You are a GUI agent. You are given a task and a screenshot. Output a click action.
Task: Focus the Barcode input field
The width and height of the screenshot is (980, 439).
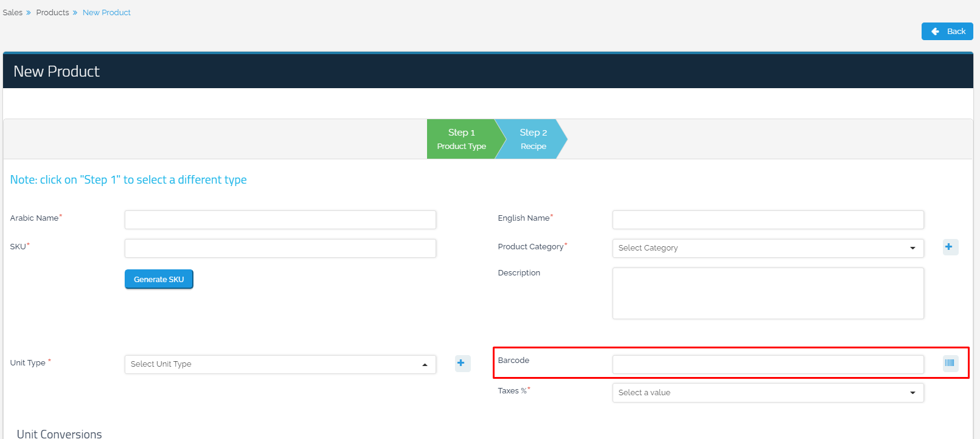768,364
